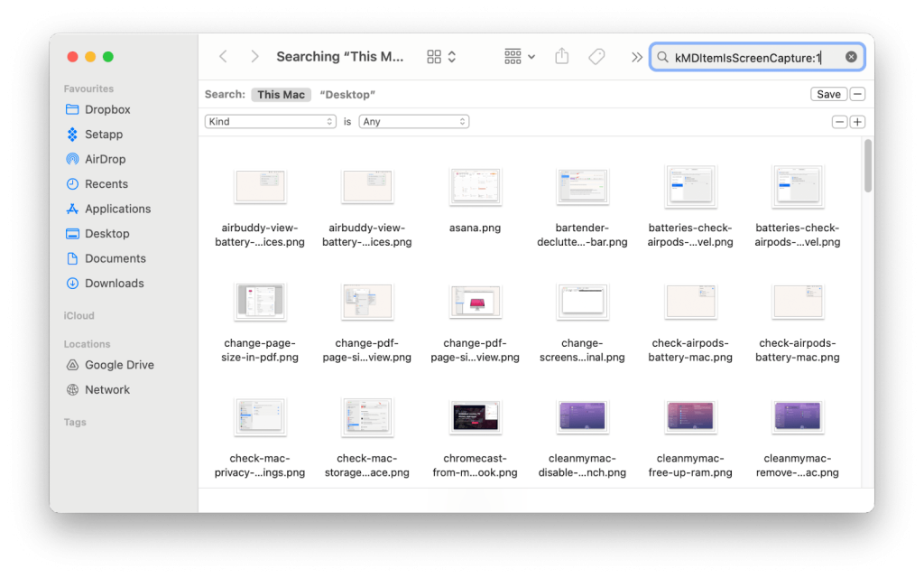Open the Any value dropdown
Image resolution: width=924 pixels, height=578 pixels.
tap(413, 122)
